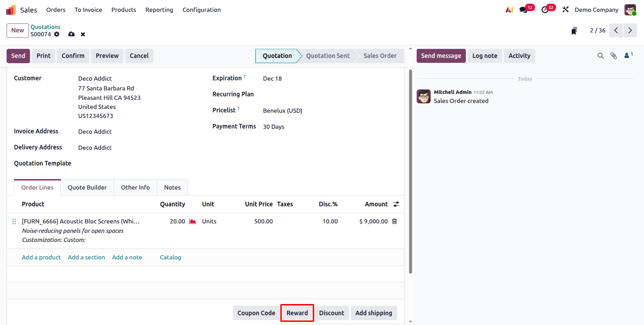The height and width of the screenshot is (325, 644).
Task: Discard changes using the X icon
Action: tap(83, 34)
